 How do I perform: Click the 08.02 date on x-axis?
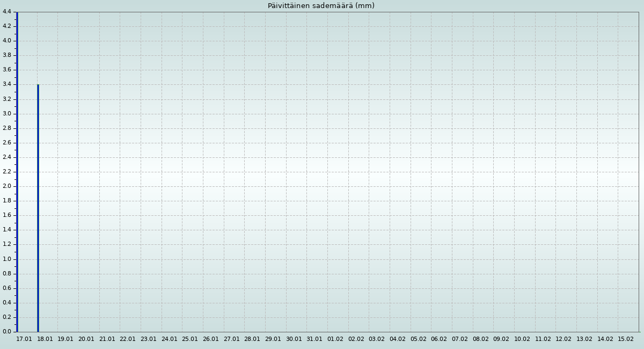[481, 339]
